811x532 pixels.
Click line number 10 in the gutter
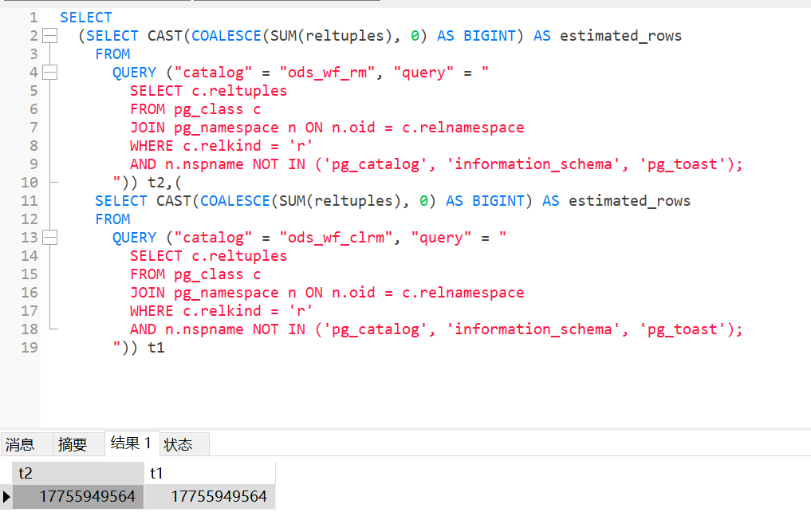click(x=30, y=183)
